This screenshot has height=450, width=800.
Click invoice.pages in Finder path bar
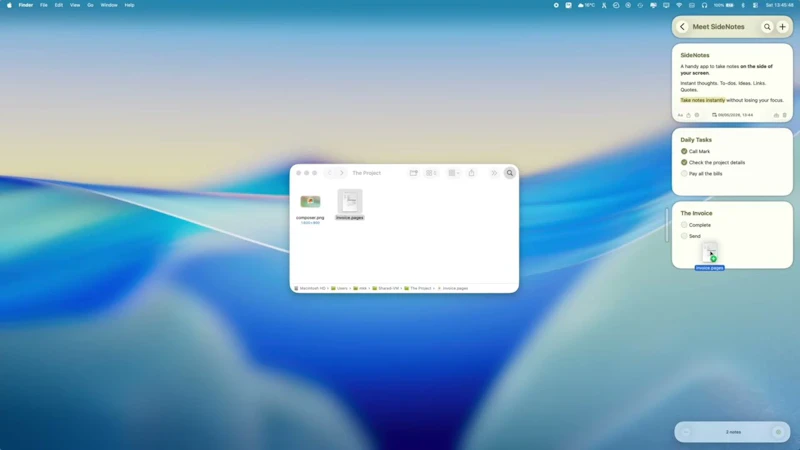(x=452, y=288)
